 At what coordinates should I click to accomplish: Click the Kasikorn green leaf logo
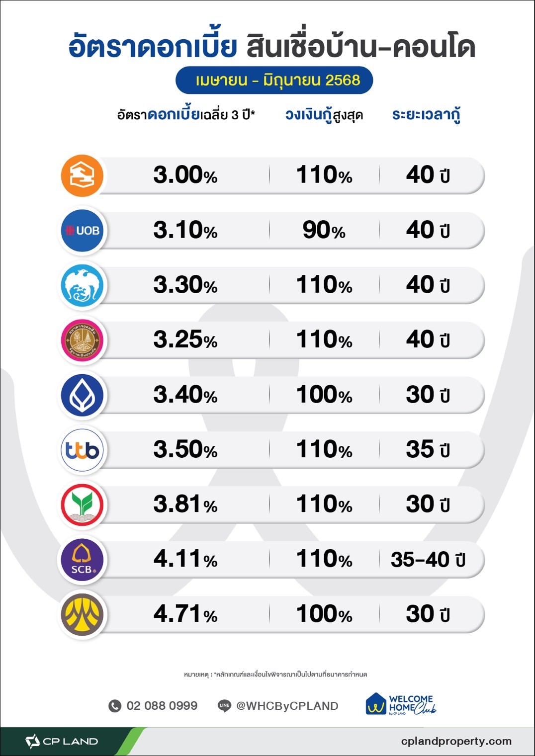pos(82,505)
